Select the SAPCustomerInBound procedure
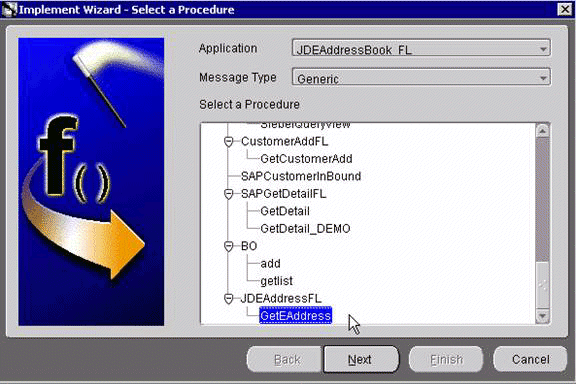 click(301, 176)
